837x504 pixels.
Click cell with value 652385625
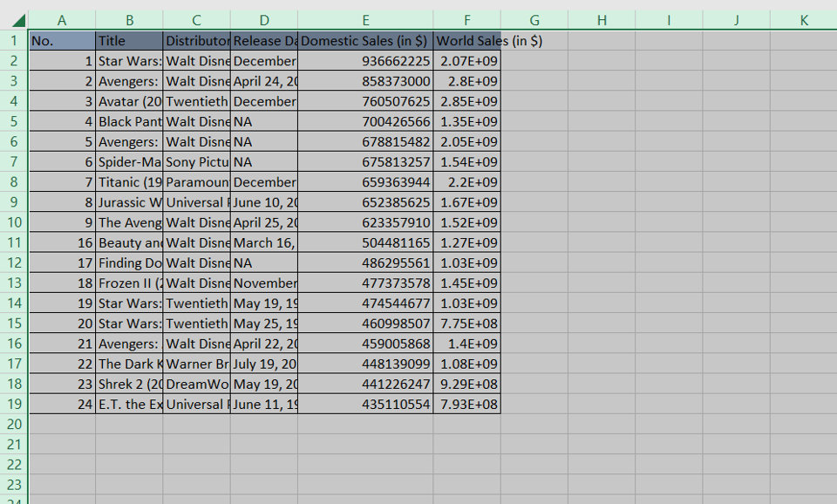tap(365, 202)
